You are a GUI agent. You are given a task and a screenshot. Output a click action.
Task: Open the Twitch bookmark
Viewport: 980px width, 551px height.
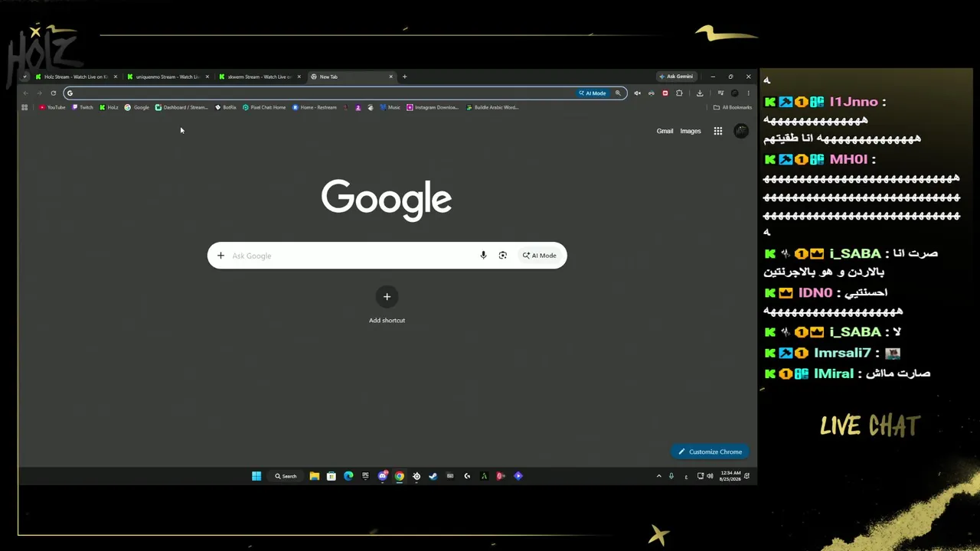pos(83,107)
